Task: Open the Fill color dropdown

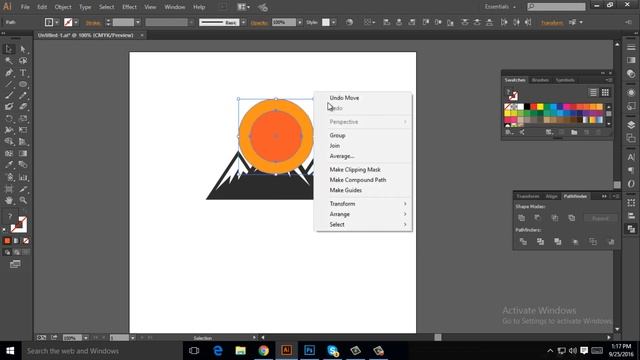Action: tap(57, 22)
